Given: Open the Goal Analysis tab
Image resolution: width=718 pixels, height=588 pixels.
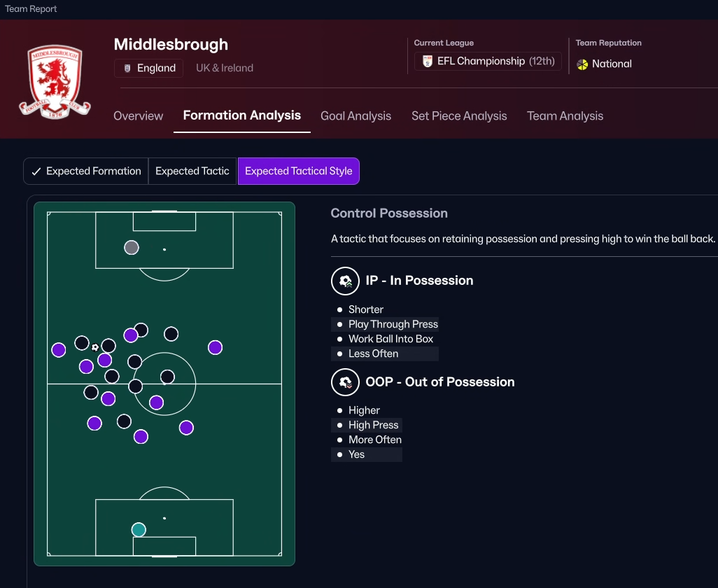Looking at the screenshot, I should 356,116.
